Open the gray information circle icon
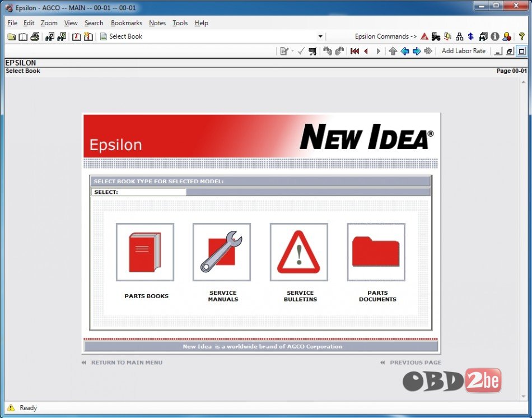The image size is (532, 418). [x=495, y=36]
